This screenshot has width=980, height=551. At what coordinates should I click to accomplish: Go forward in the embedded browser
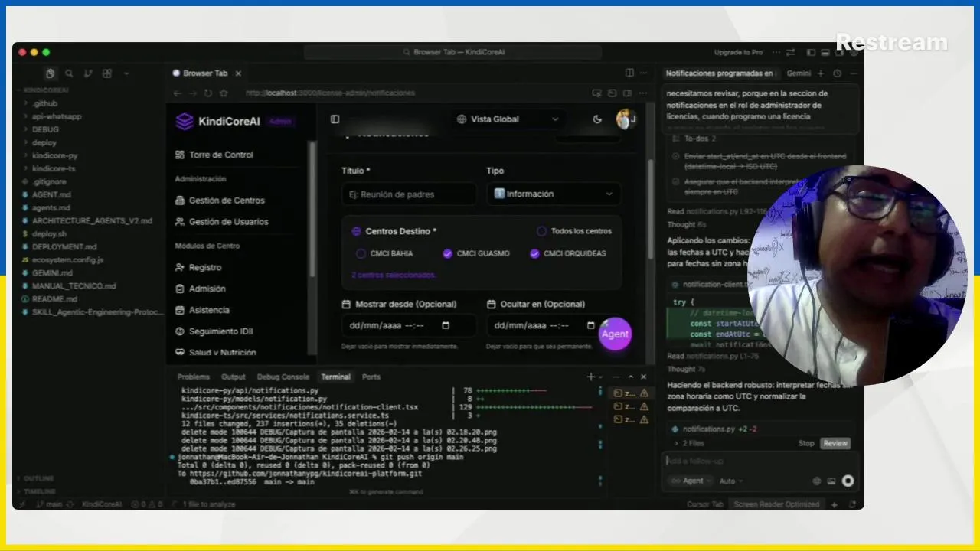point(193,93)
